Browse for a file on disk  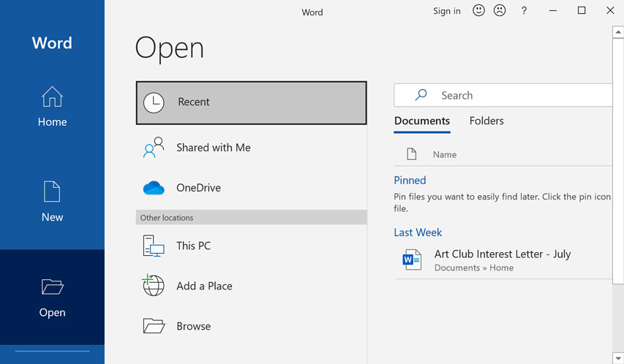pyautogui.click(x=193, y=326)
